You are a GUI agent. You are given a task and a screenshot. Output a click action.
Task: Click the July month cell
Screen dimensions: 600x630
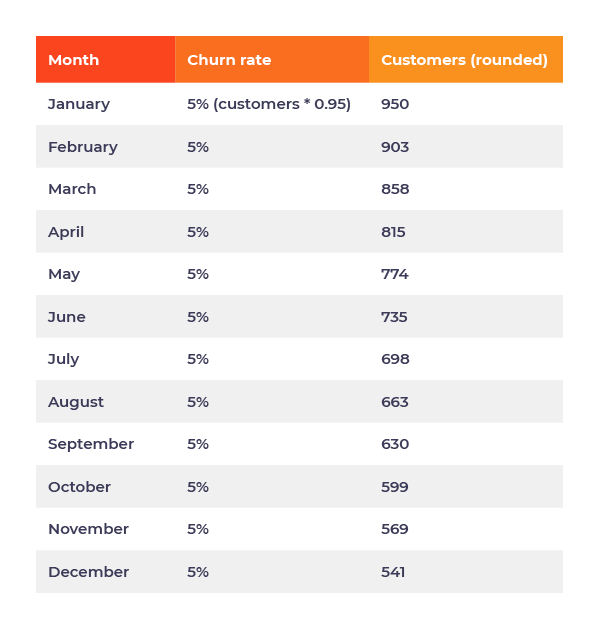63,359
